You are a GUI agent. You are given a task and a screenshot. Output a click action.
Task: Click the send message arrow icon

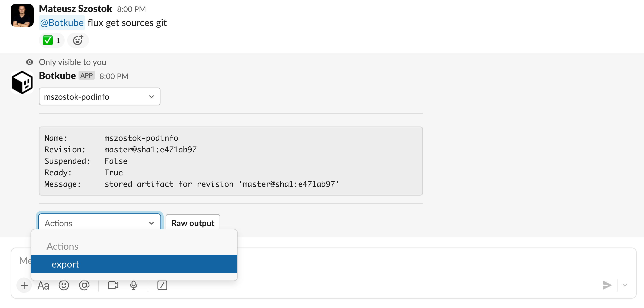607,285
